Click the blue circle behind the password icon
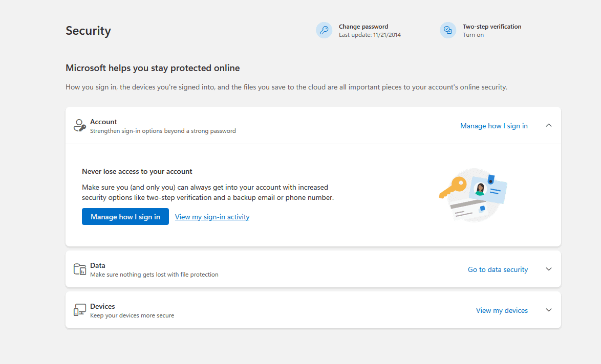Screen dimensions: 601x364 (324, 30)
